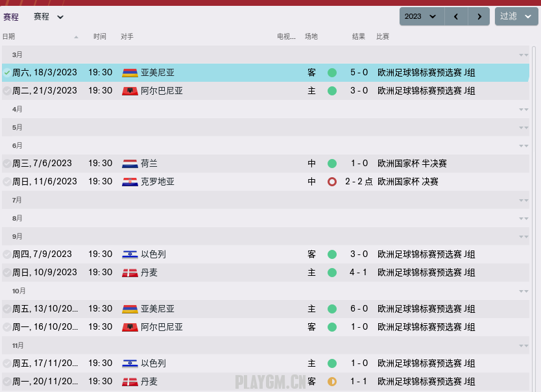Viewport: 541px width, 392px height.
Task: Click green result dot for Netherlands match
Action: (x=332, y=164)
